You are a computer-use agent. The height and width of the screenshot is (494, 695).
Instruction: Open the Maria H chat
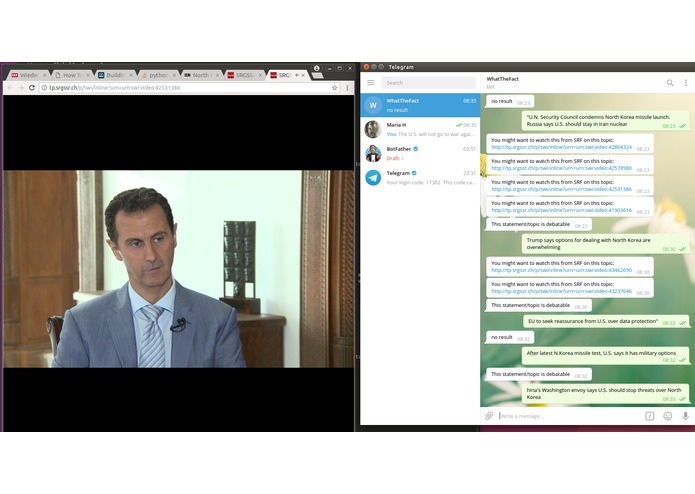(420, 129)
